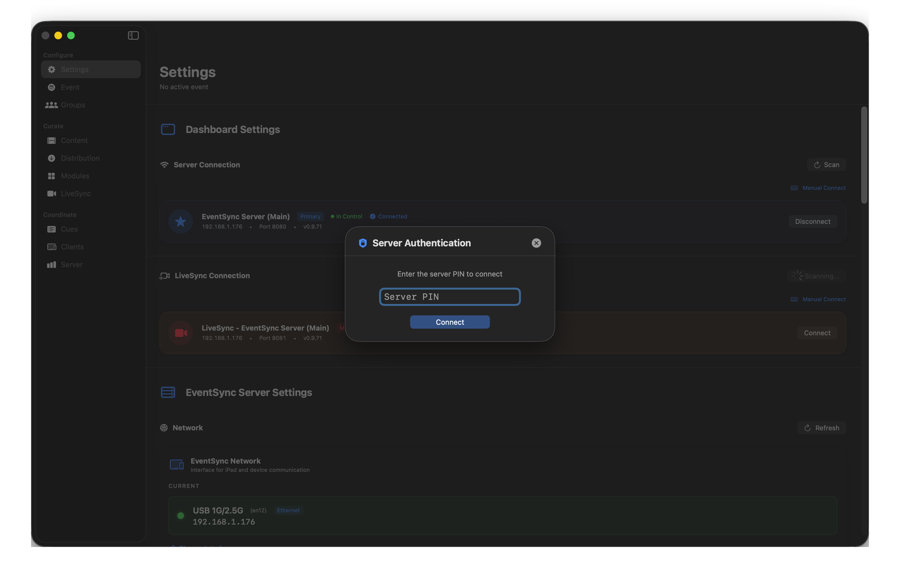Click the Server Connection wifi icon
Viewport: 900px width, 588px height.
(164, 165)
